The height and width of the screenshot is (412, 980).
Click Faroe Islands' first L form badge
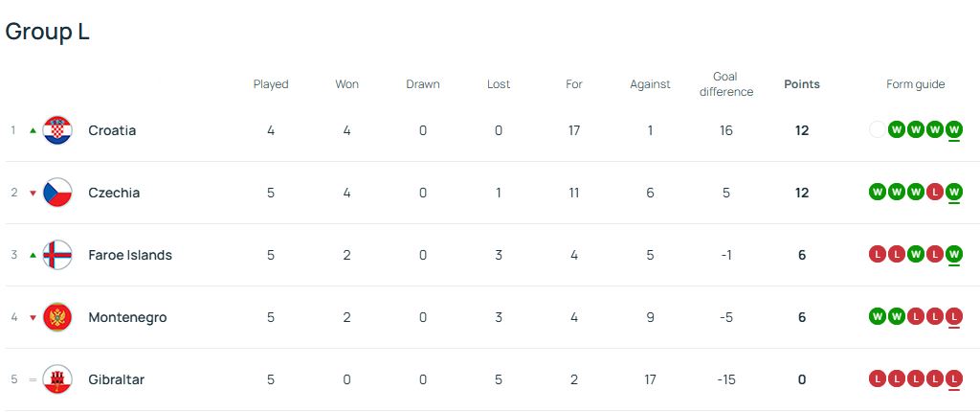[878, 255]
